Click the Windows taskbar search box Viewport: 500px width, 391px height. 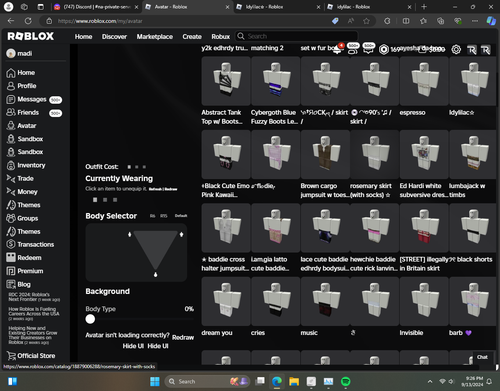click(x=207, y=381)
